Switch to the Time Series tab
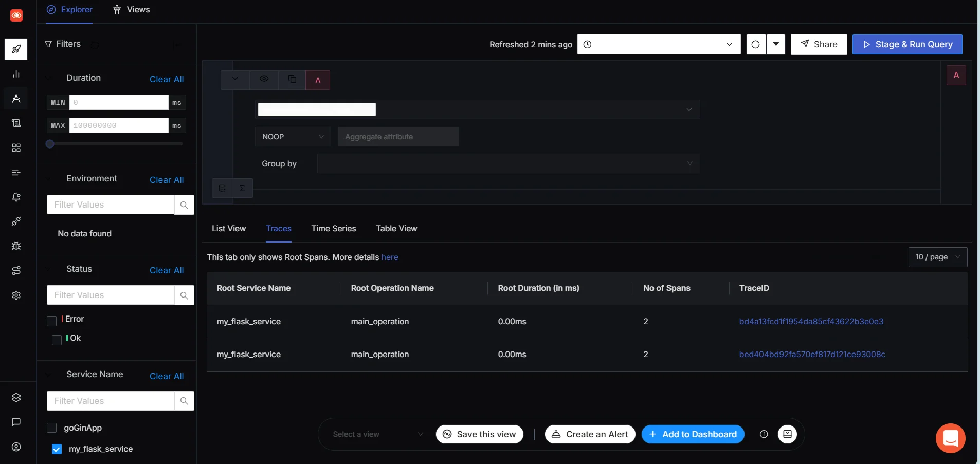The image size is (980, 464). pyautogui.click(x=333, y=229)
